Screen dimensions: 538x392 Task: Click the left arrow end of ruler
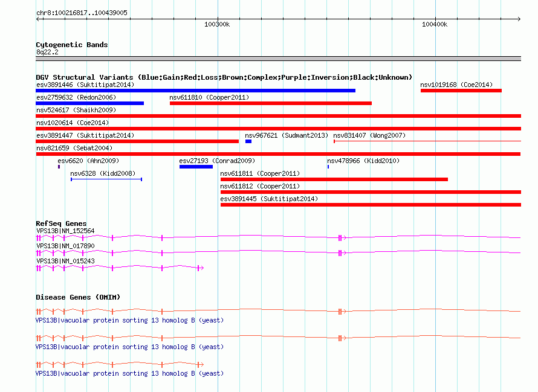pos(37,19)
